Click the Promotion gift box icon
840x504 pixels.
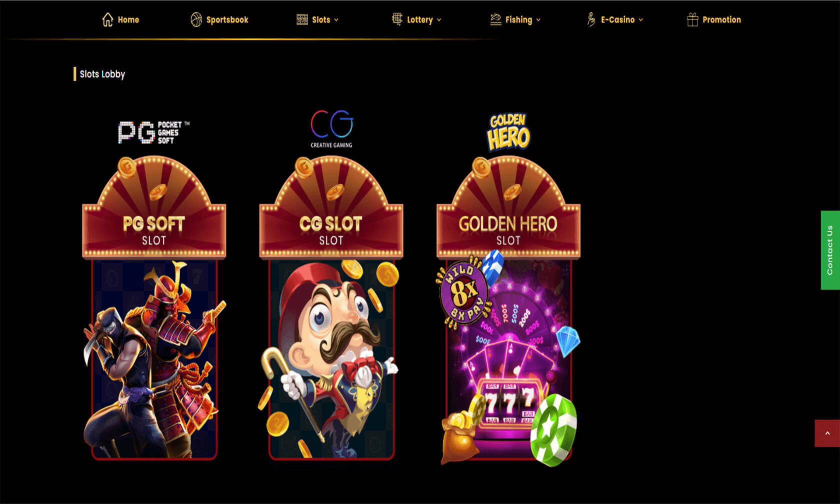692,19
